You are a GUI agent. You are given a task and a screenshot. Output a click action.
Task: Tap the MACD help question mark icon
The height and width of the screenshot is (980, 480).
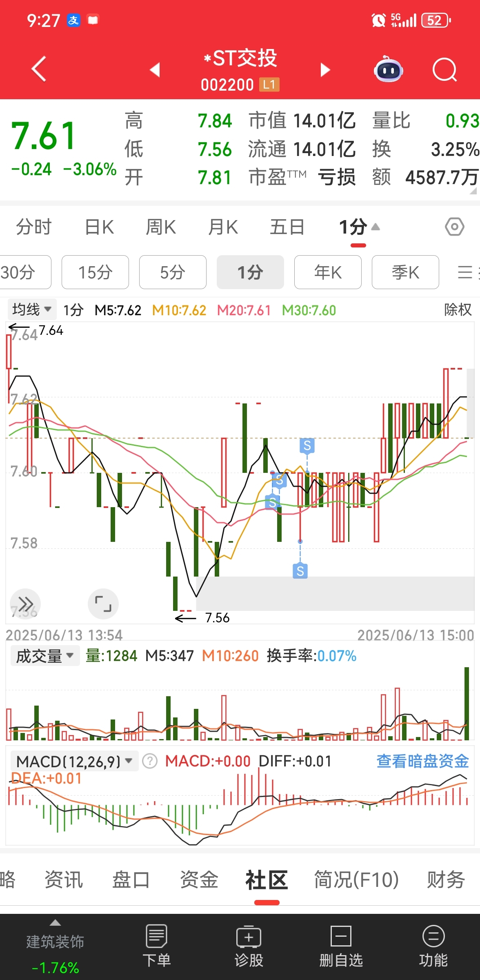[x=150, y=761]
